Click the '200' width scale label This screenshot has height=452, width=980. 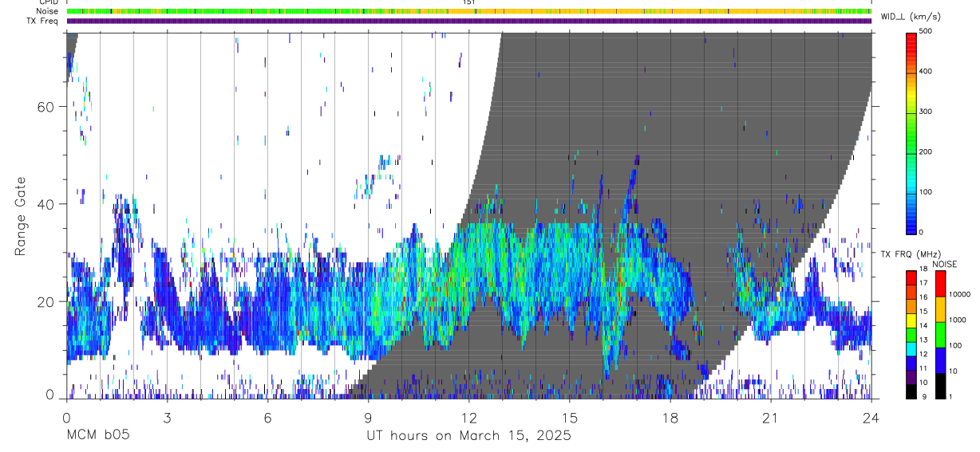click(926, 152)
